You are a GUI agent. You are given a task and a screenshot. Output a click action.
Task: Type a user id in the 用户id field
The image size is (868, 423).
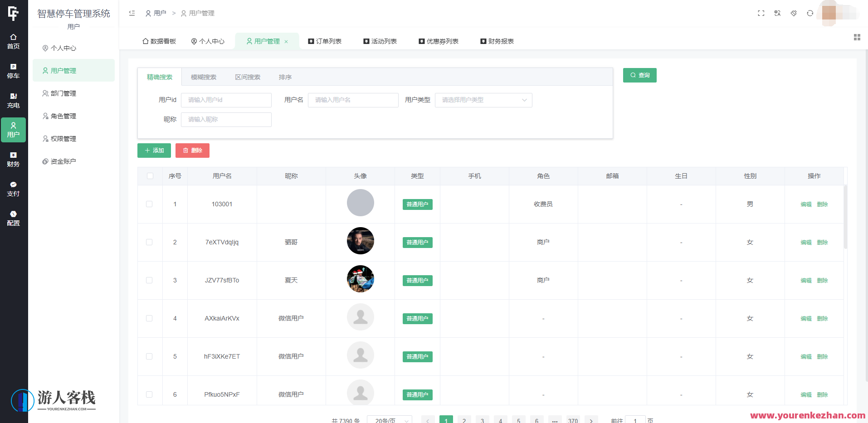(226, 100)
